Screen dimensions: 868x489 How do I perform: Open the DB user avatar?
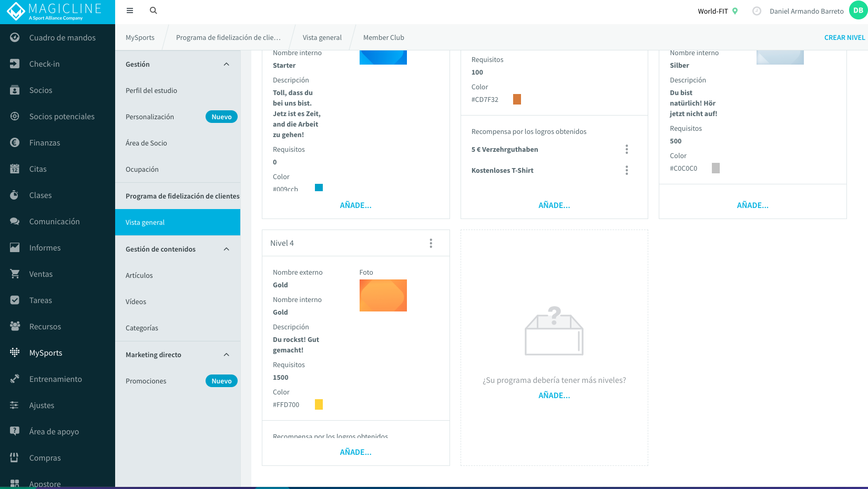pyautogui.click(x=858, y=11)
